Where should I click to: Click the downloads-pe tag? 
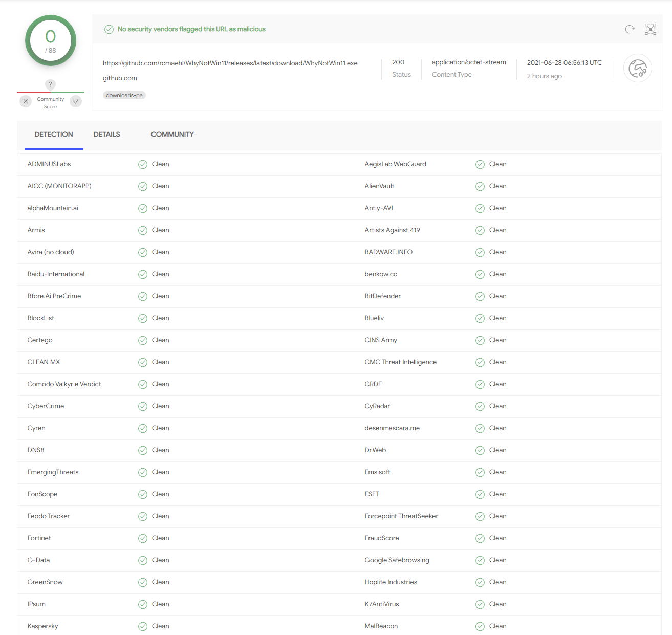pyautogui.click(x=124, y=95)
